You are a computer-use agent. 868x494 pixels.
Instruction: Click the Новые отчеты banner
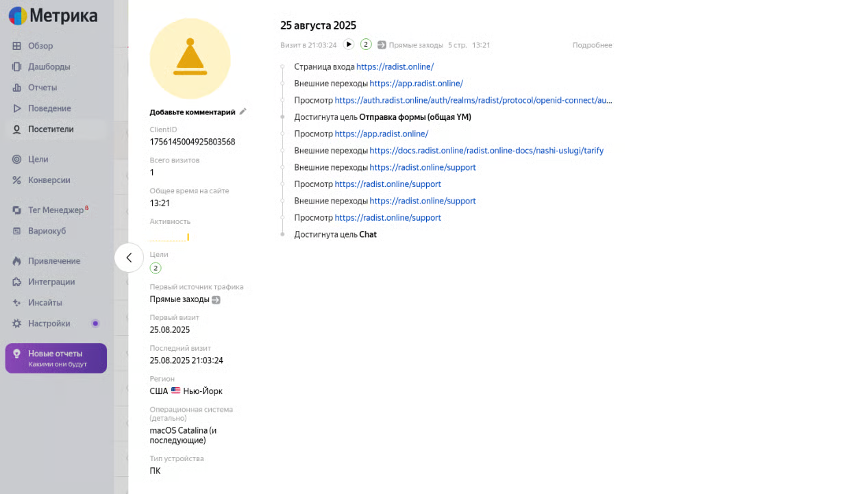(56, 358)
